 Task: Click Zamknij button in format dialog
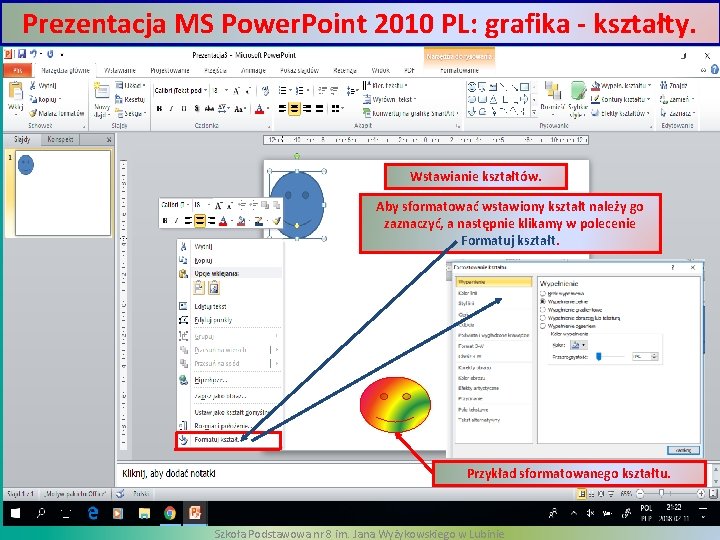click(683, 450)
